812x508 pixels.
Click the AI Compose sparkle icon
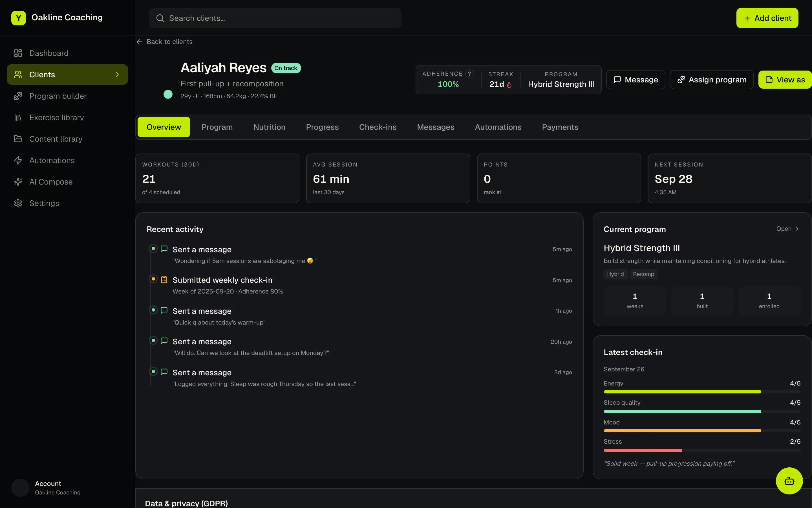(x=18, y=182)
